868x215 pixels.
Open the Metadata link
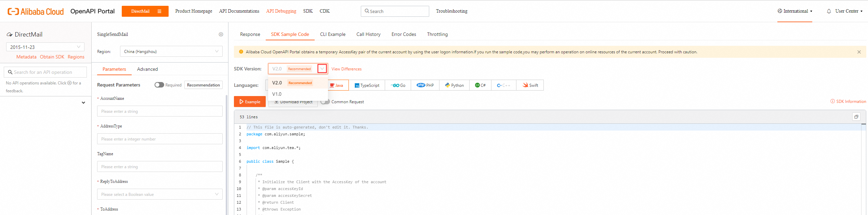(26, 57)
